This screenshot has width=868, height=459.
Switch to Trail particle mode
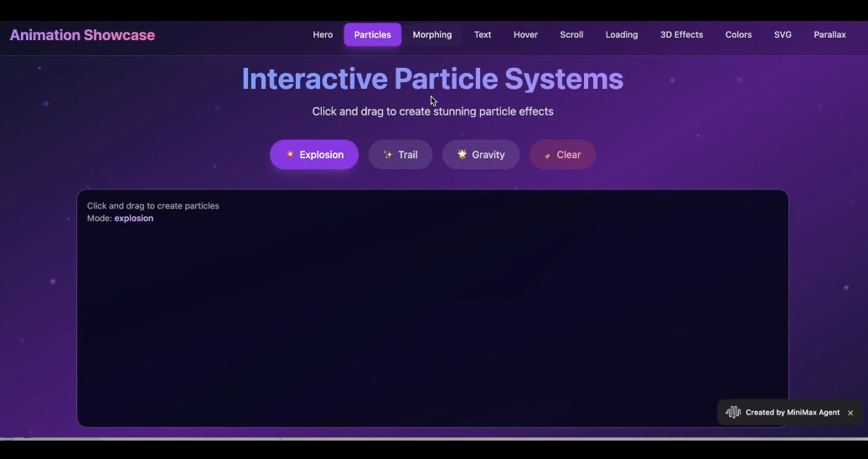pyautogui.click(x=400, y=155)
